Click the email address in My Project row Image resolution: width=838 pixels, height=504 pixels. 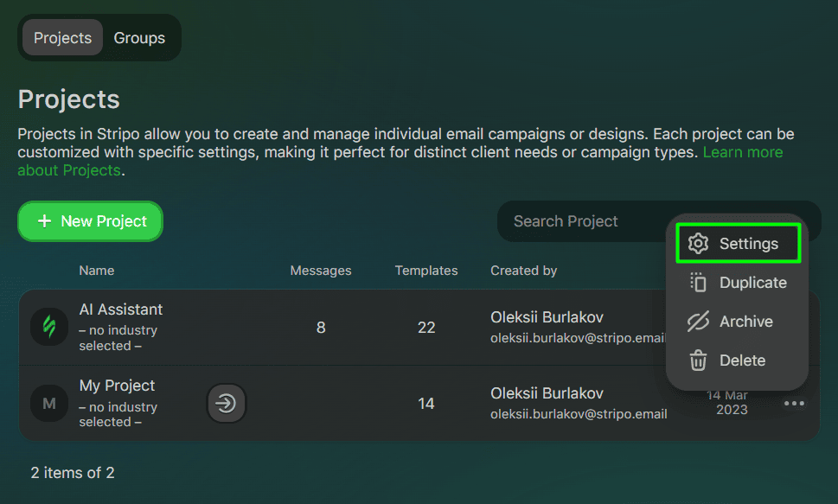[x=579, y=414]
